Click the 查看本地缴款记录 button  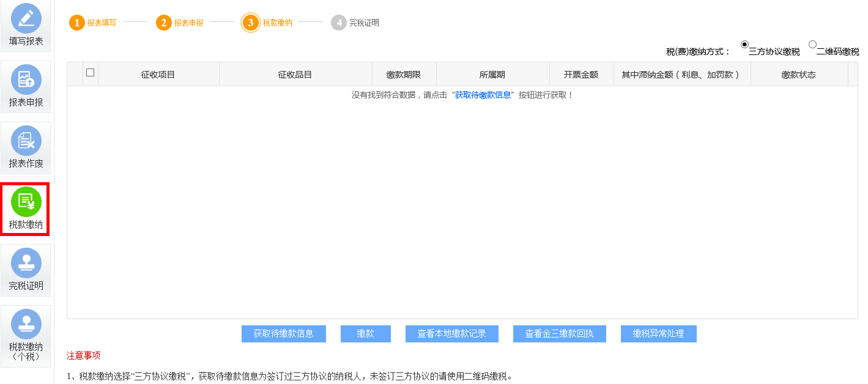[452, 334]
